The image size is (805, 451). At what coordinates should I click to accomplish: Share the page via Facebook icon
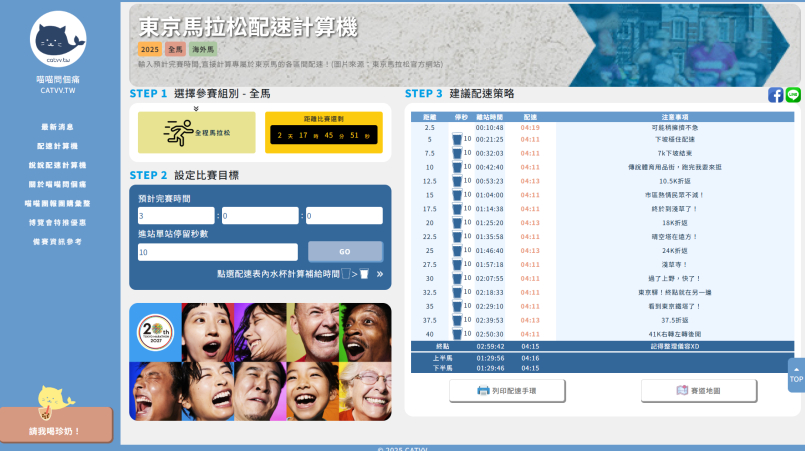[775, 95]
